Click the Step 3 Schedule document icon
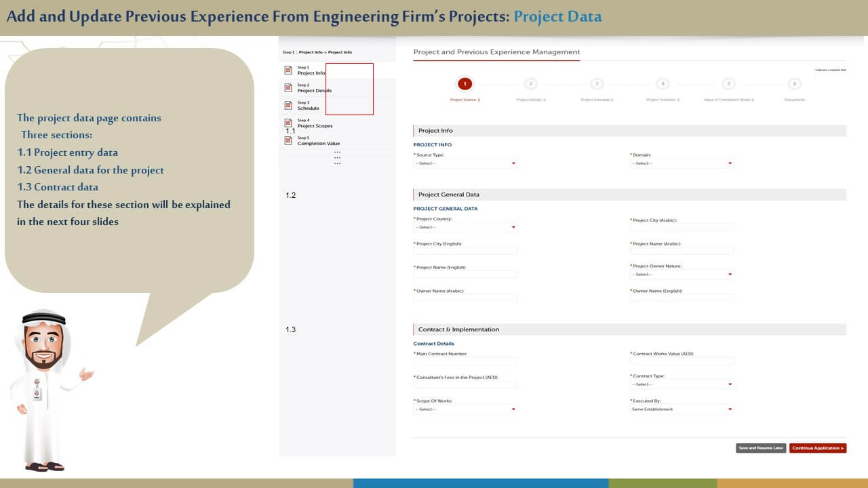The height and width of the screenshot is (488, 868). click(288, 106)
